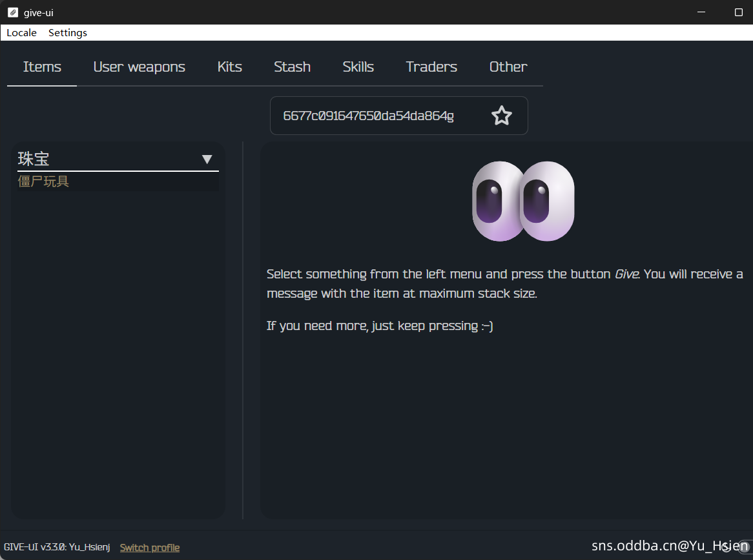Switch to the User weapons tab
The height and width of the screenshot is (560, 753).
click(x=139, y=67)
